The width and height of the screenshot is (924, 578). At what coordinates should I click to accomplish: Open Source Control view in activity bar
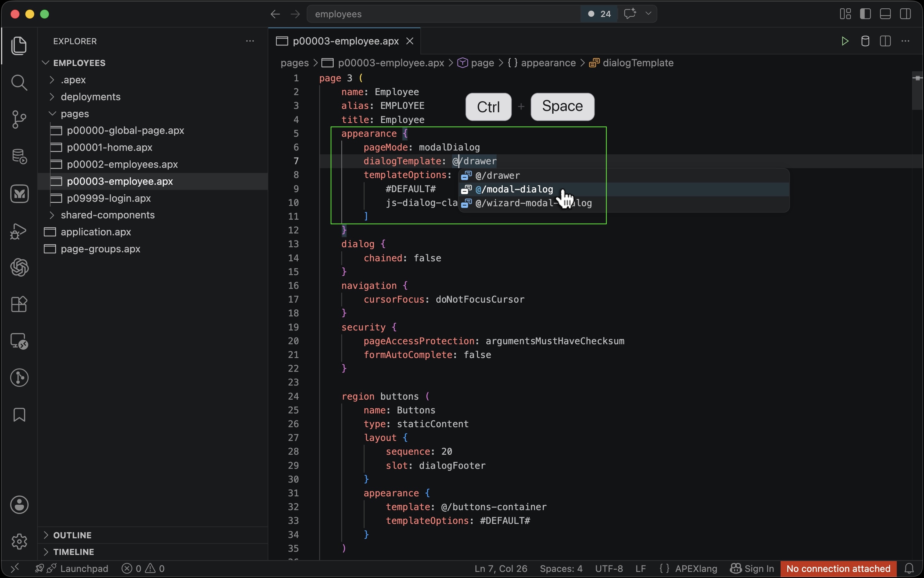tap(19, 119)
